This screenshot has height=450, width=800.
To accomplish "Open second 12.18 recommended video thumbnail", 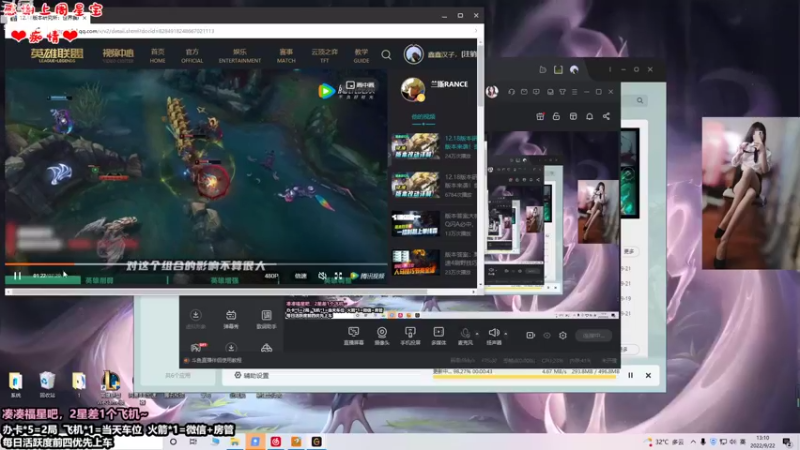I will [415, 185].
